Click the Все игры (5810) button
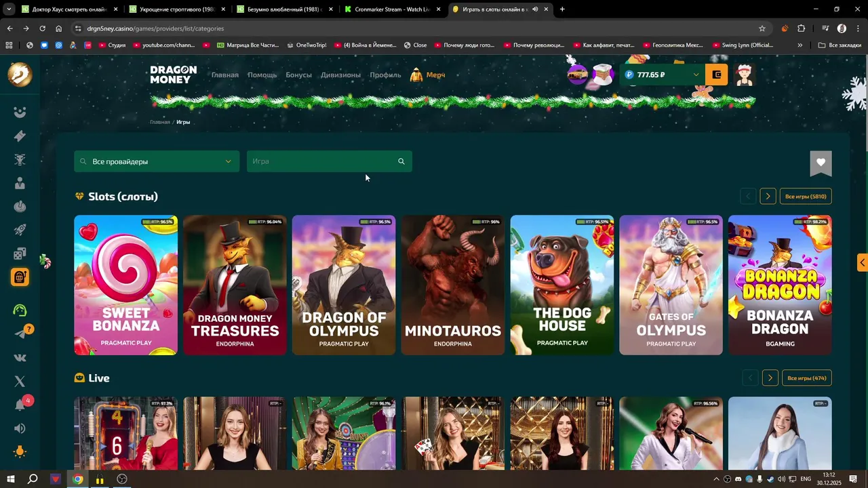The image size is (868, 488). [x=806, y=197]
